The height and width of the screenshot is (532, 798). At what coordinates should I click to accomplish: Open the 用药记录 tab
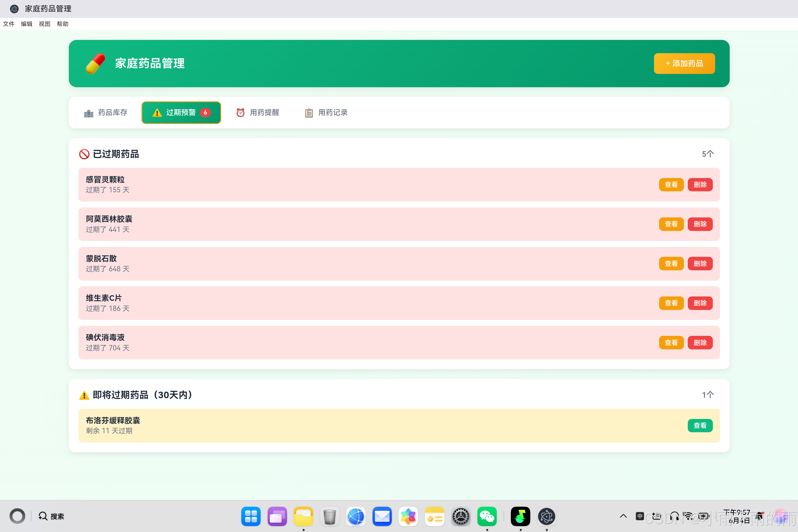(x=326, y=113)
